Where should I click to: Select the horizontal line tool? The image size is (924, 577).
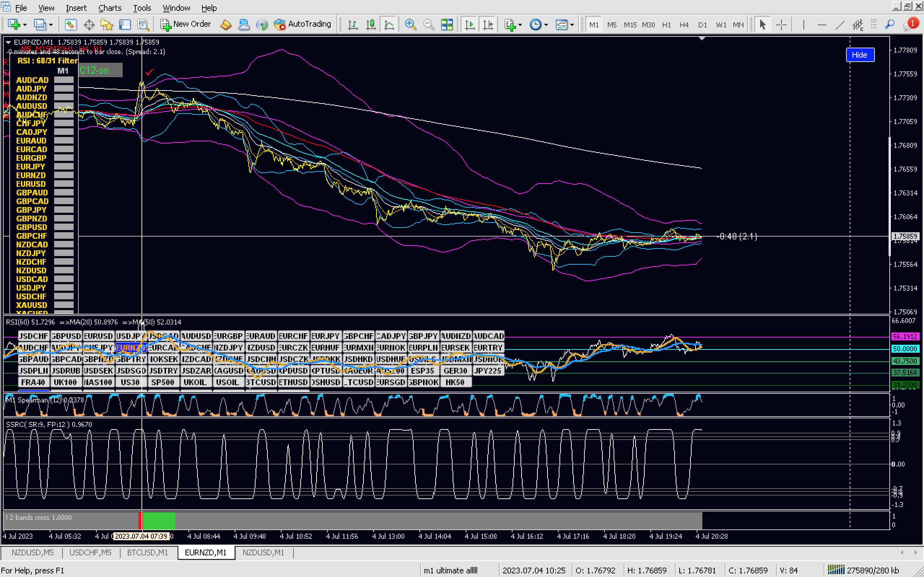click(822, 25)
